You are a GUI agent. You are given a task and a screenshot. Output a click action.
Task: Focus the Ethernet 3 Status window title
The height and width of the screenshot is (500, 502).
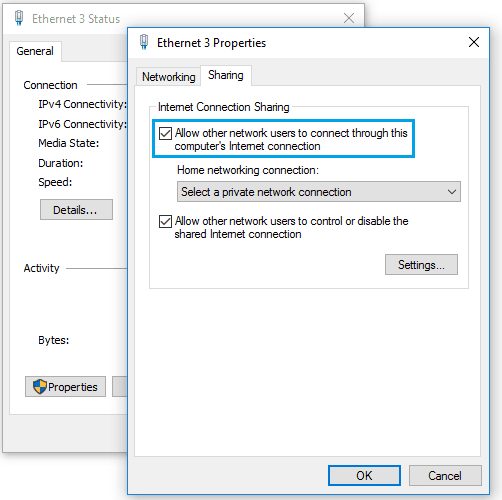tap(76, 19)
